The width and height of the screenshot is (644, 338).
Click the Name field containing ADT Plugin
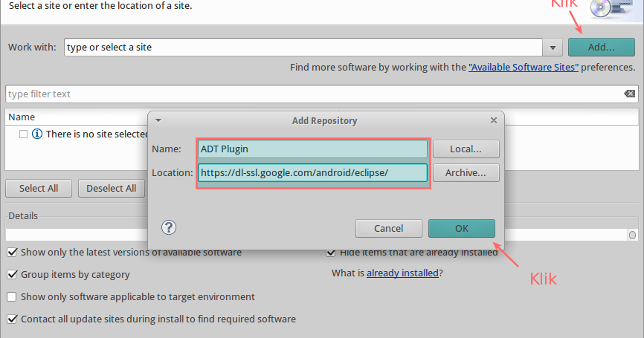pos(312,149)
